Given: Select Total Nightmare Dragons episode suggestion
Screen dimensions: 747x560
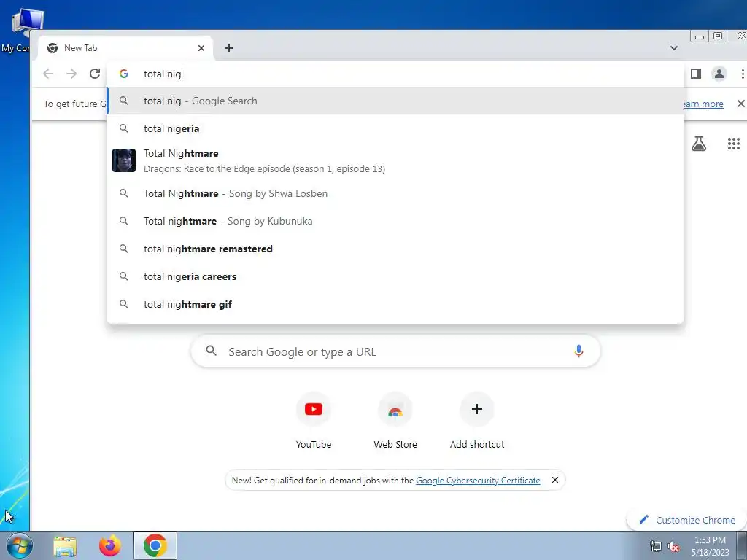Looking at the screenshot, I should 395,160.
